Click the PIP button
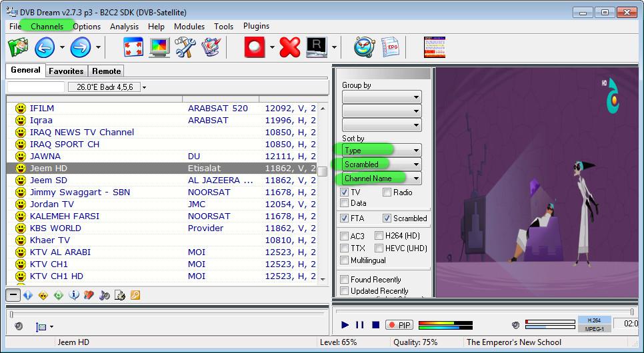The image size is (644, 353). 399,325
